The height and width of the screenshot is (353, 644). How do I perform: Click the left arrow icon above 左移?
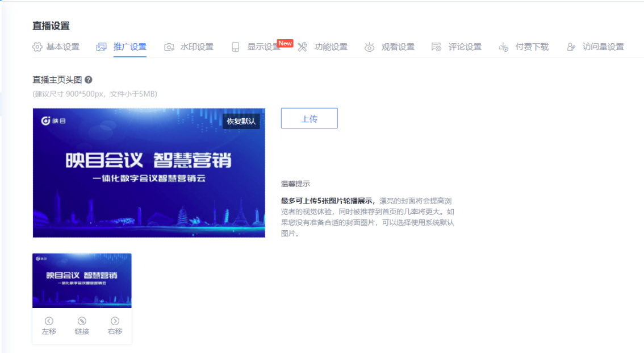pos(49,321)
